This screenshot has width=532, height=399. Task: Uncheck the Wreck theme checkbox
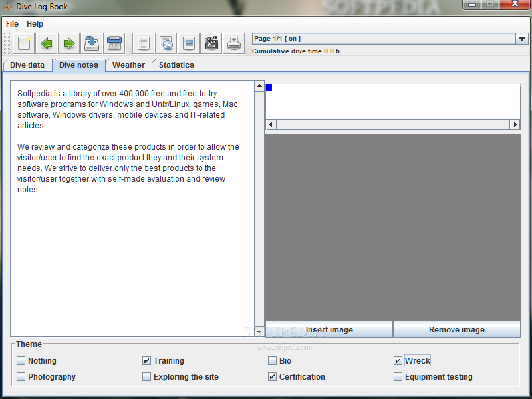click(x=398, y=360)
